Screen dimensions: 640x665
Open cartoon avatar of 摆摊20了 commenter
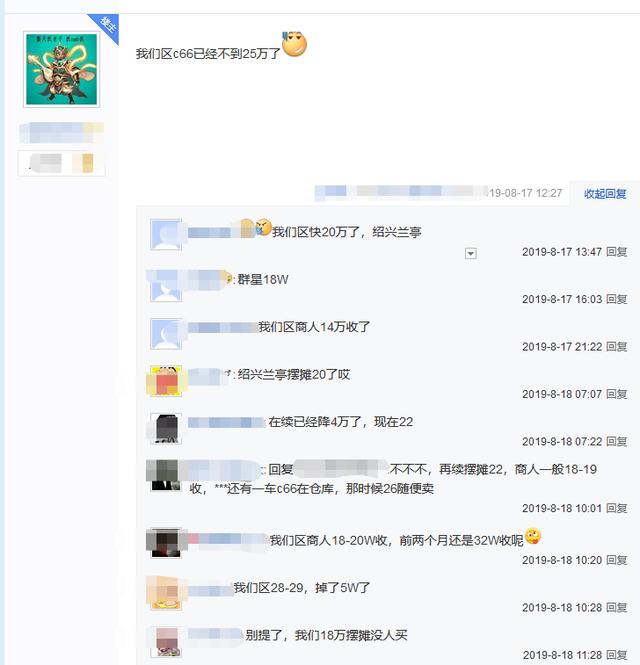[x=166, y=381]
